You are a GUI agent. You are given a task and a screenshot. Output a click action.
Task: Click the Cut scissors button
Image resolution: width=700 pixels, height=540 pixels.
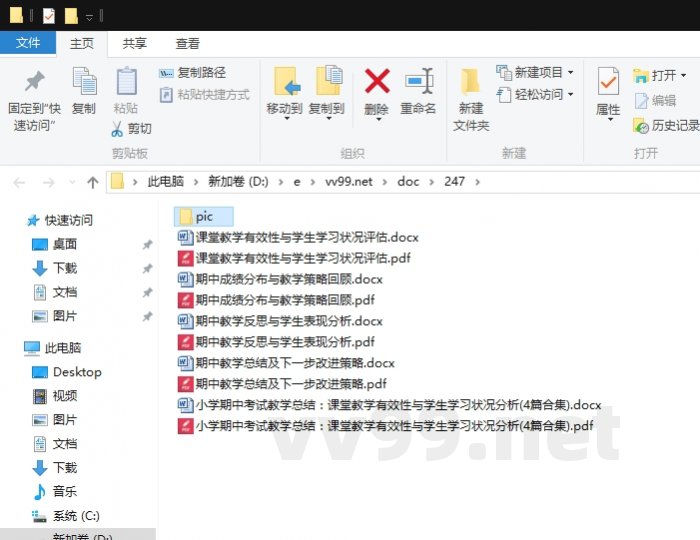coord(132,129)
